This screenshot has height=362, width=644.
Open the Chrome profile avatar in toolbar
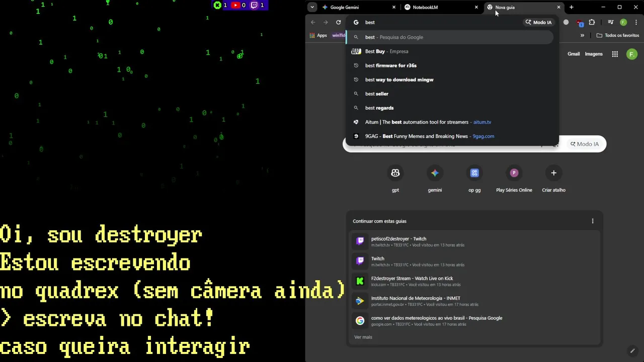(x=623, y=22)
